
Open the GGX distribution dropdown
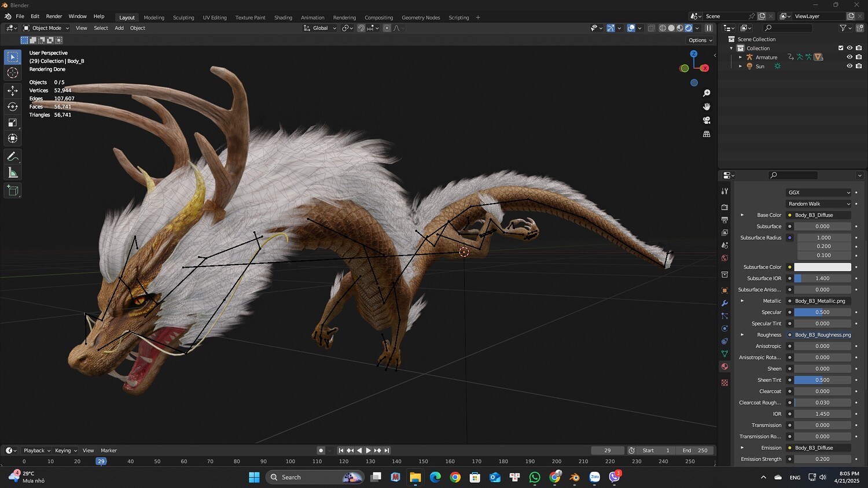[819, 193]
